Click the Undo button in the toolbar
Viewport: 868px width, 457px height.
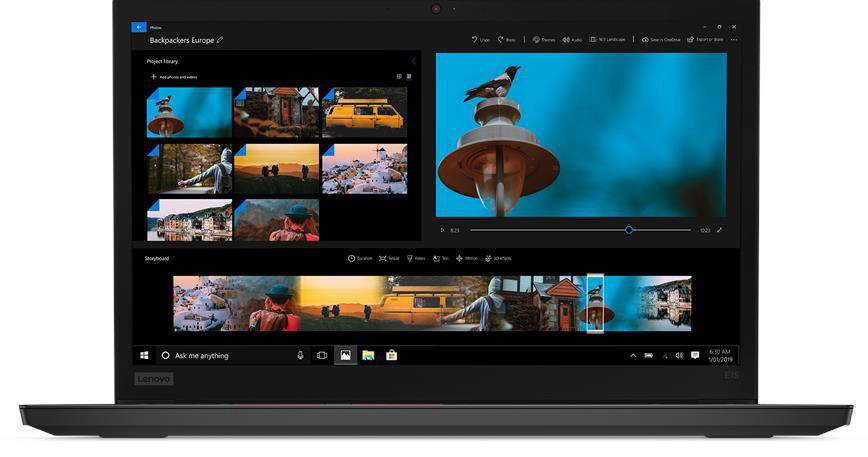(x=480, y=40)
